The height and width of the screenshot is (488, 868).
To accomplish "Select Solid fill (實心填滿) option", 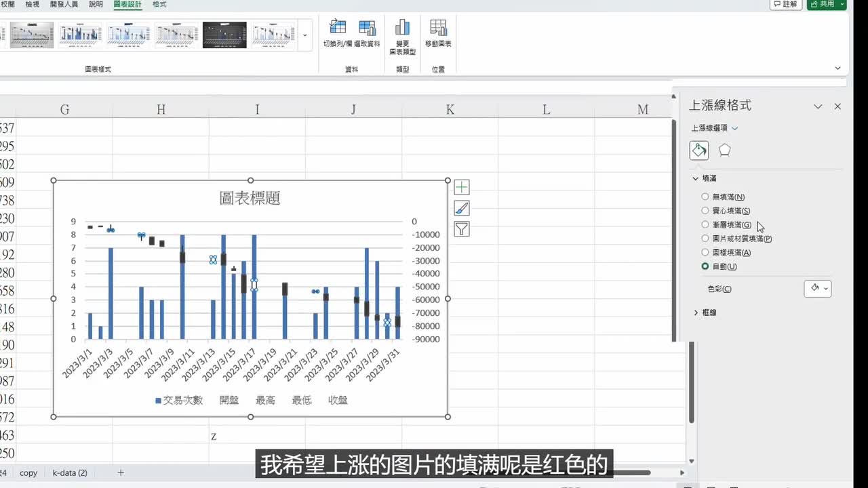I will click(705, 211).
